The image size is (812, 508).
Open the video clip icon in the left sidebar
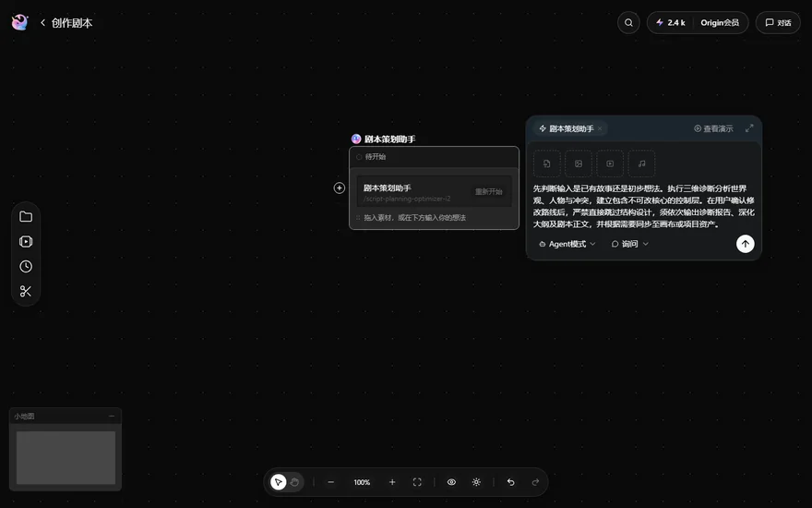point(26,242)
